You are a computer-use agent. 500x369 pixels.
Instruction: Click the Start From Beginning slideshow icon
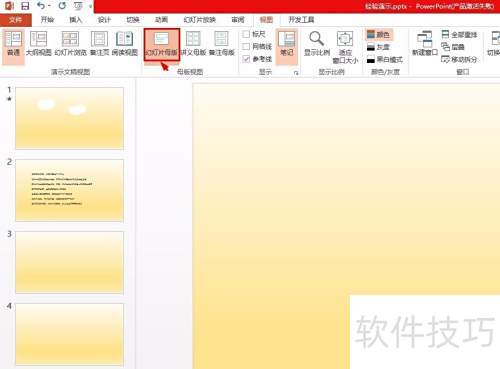pyautogui.click(x=78, y=6)
